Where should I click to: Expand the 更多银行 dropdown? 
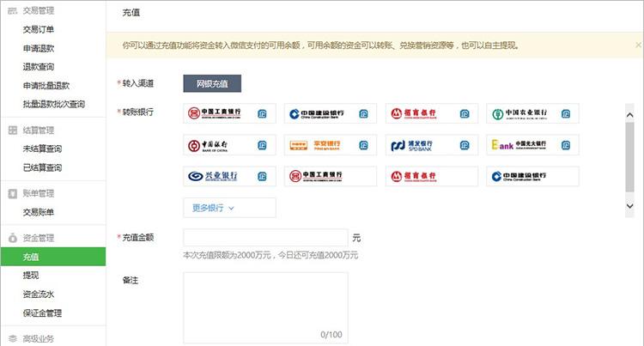tap(229, 208)
